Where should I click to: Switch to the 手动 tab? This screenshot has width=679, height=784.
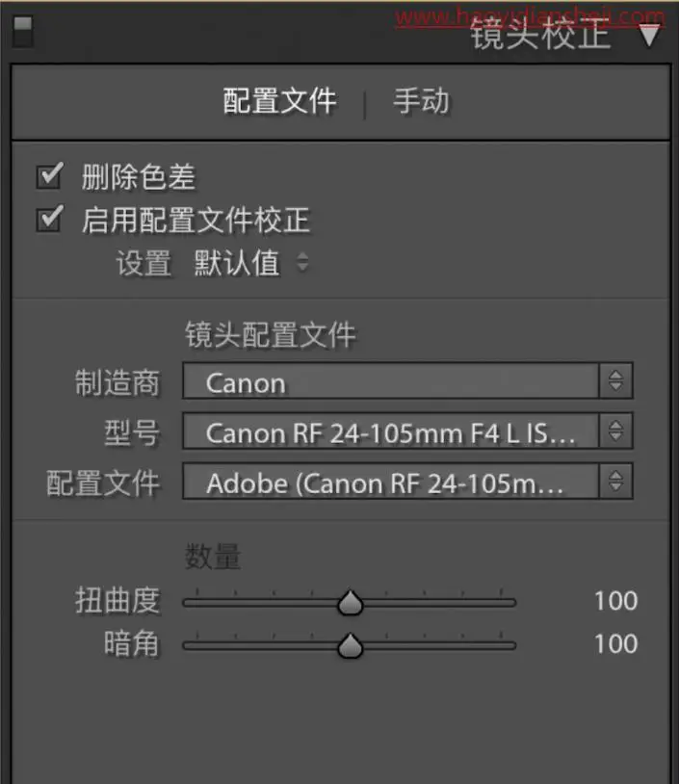point(422,101)
